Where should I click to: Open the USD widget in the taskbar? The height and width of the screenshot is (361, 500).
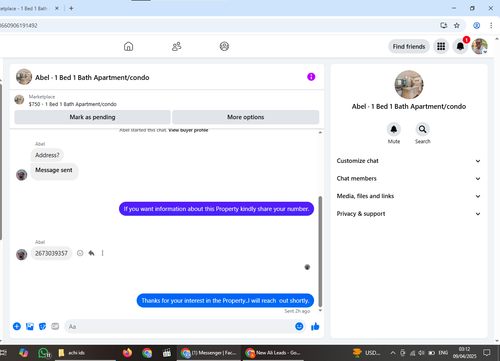click(x=367, y=353)
